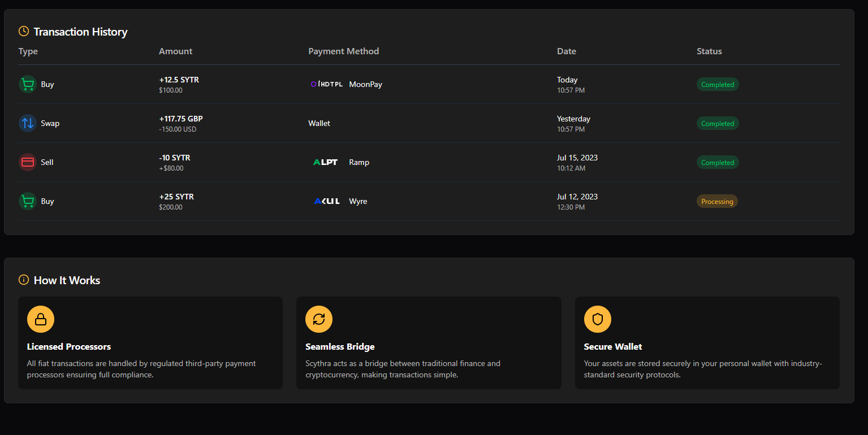Click the Transaction History clock icon

(23, 31)
